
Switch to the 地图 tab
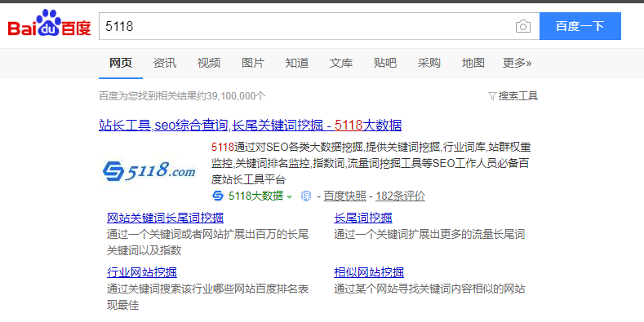pyautogui.click(x=473, y=63)
